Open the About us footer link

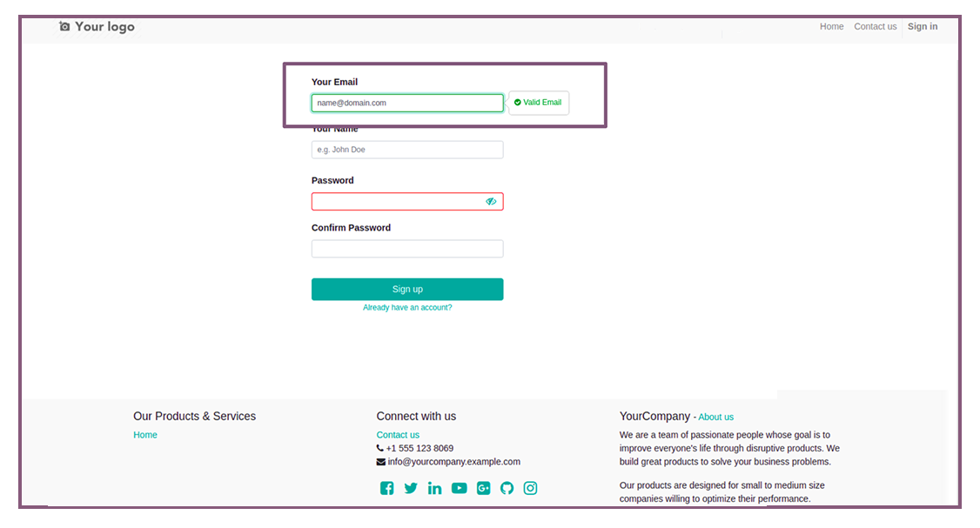[x=715, y=417]
